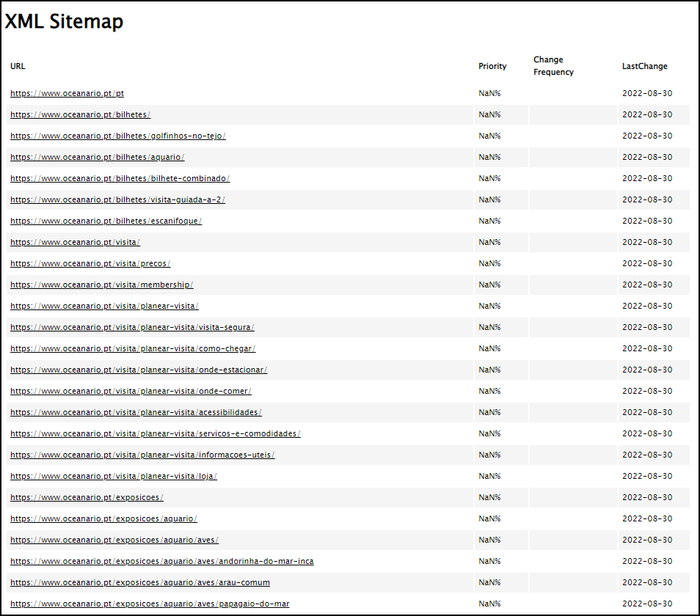The width and height of the screenshot is (700, 616).
Task: Click the LastChange column header
Action: (x=645, y=66)
